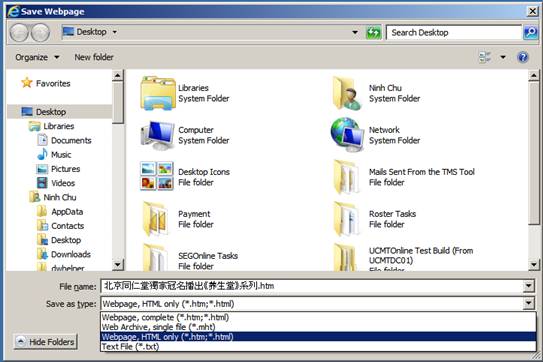
Task: Click the search magnifier icon
Action: click(530, 33)
